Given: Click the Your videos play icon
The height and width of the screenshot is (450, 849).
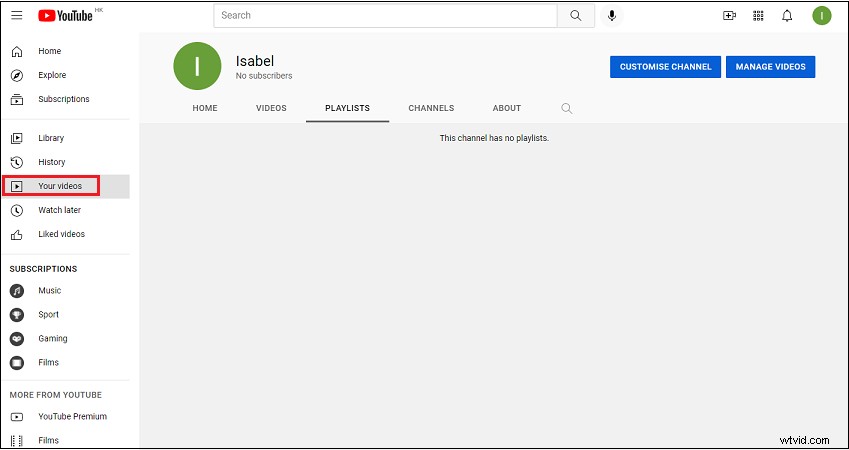Looking at the screenshot, I should (17, 186).
